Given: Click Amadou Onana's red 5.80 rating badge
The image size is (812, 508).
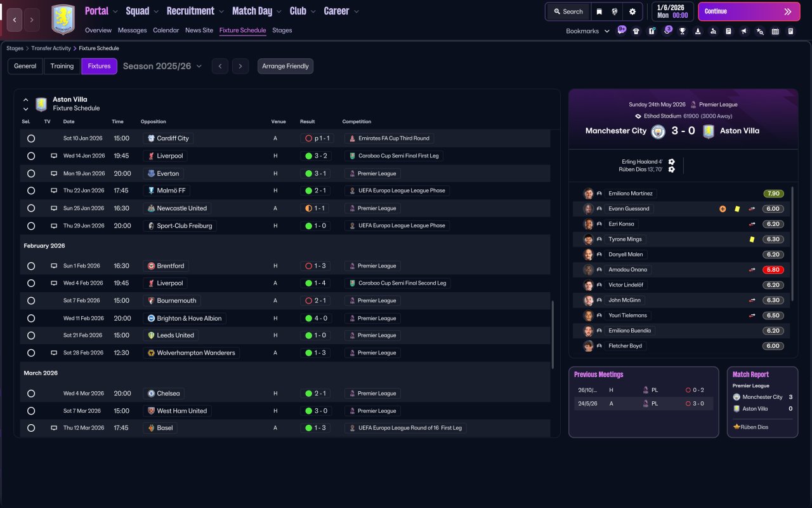Looking at the screenshot, I should click(774, 270).
